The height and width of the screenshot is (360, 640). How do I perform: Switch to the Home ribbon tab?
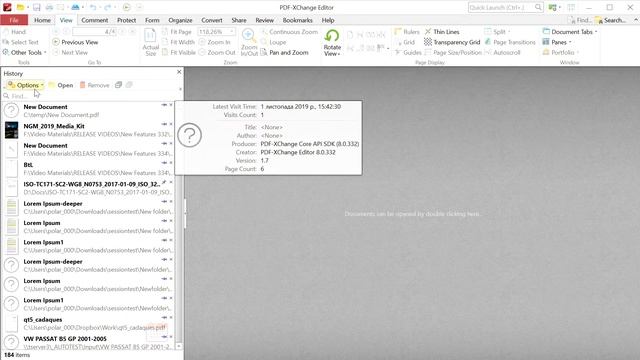[42, 20]
